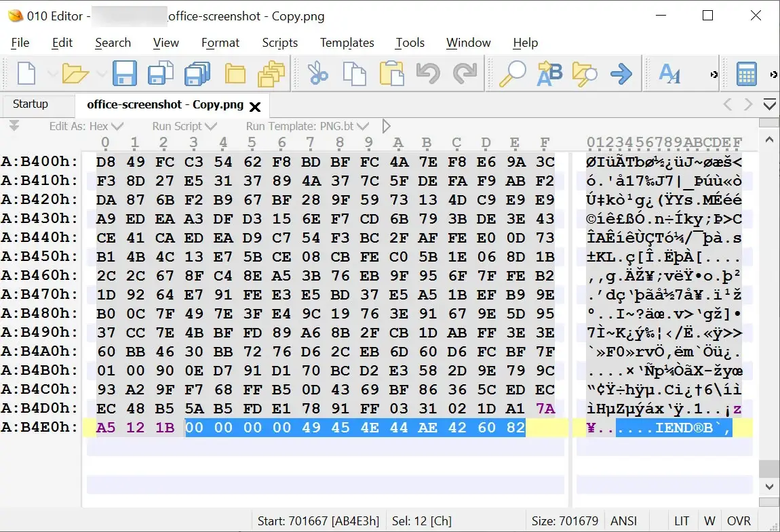This screenshot has width=780, height=532.
Task: Toggle OVR overwrite mode in status bar
Action: coord(739,520)
